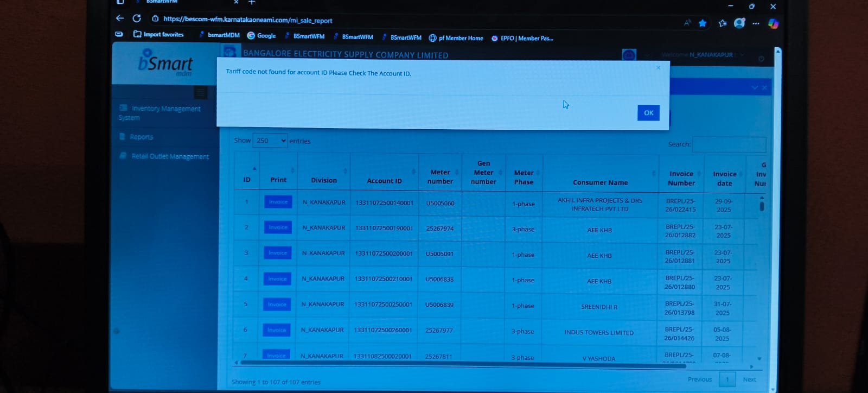Click the power logout icon in header
The width and height of the screenshot is (868, 393).
tap(761, 59)
